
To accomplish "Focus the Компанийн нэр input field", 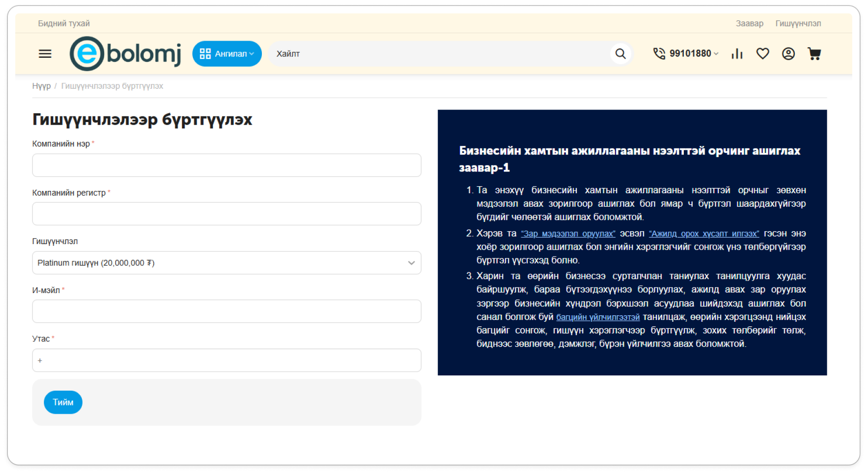I will click(226, 165).
